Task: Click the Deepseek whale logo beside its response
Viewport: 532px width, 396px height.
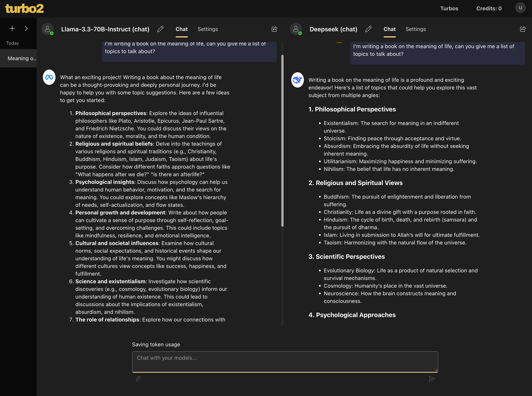Action: tap(297, 80)
